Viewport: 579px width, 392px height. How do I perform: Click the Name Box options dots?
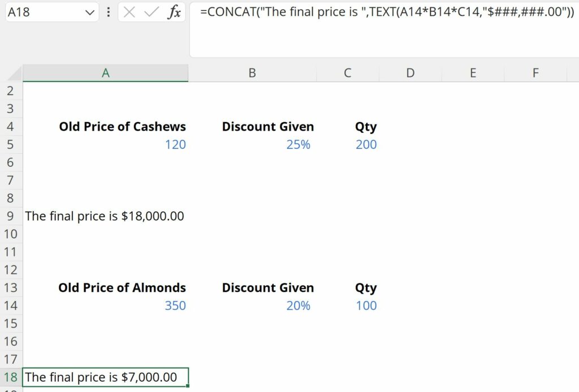coord(109,12)
